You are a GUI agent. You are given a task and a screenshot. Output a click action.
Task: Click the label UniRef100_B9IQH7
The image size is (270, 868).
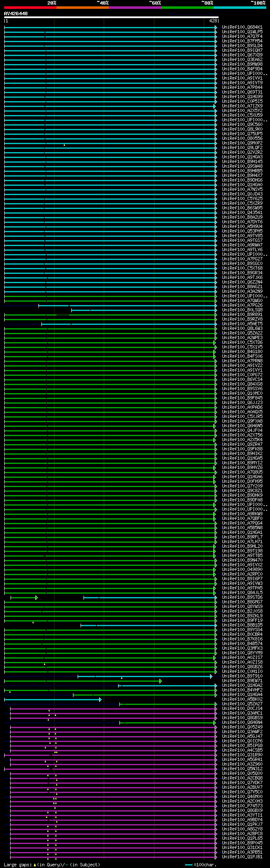point(242,50)
